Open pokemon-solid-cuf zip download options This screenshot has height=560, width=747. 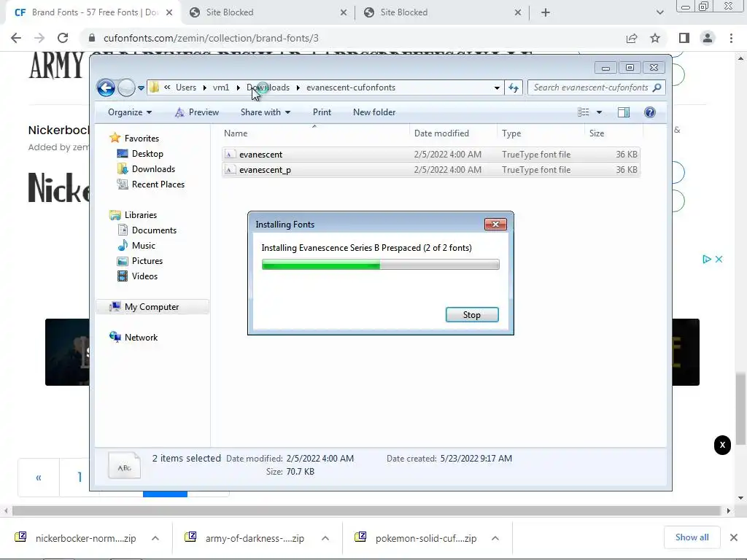495,538
